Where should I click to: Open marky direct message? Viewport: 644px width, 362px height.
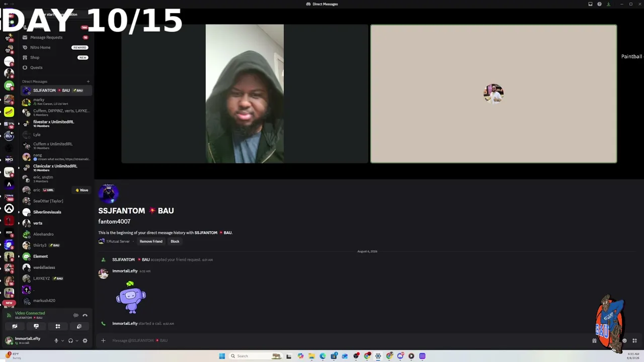55,102
